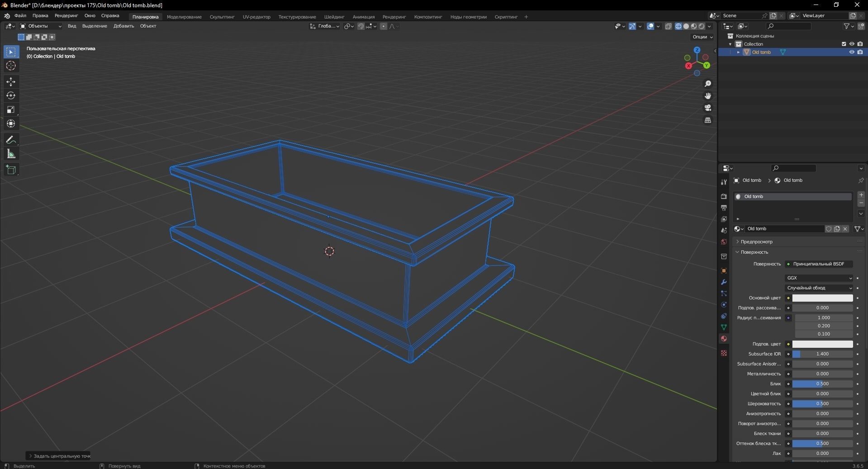Screen dimensions: 868x469
Task: Click the pan hand viewport gizmo
Action: (x=708, y=96)
